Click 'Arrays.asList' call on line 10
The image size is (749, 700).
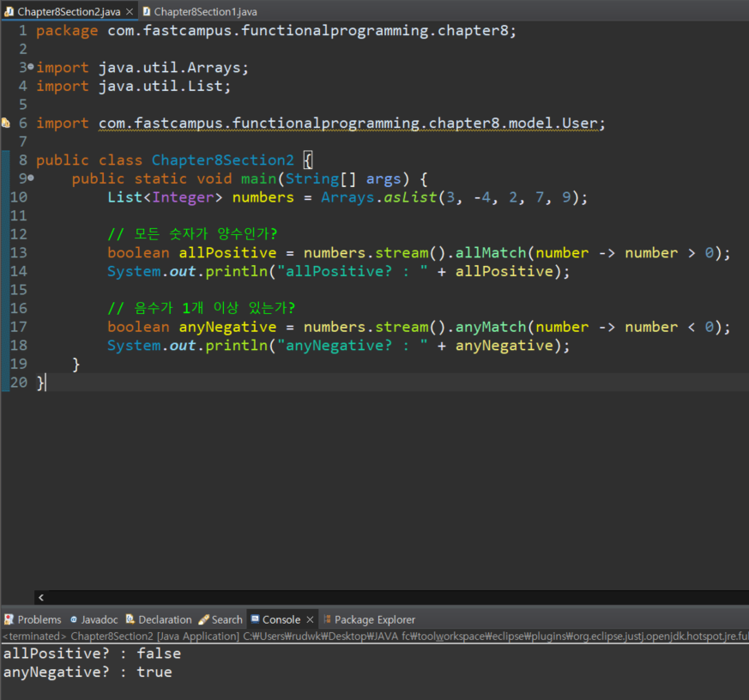379,197
